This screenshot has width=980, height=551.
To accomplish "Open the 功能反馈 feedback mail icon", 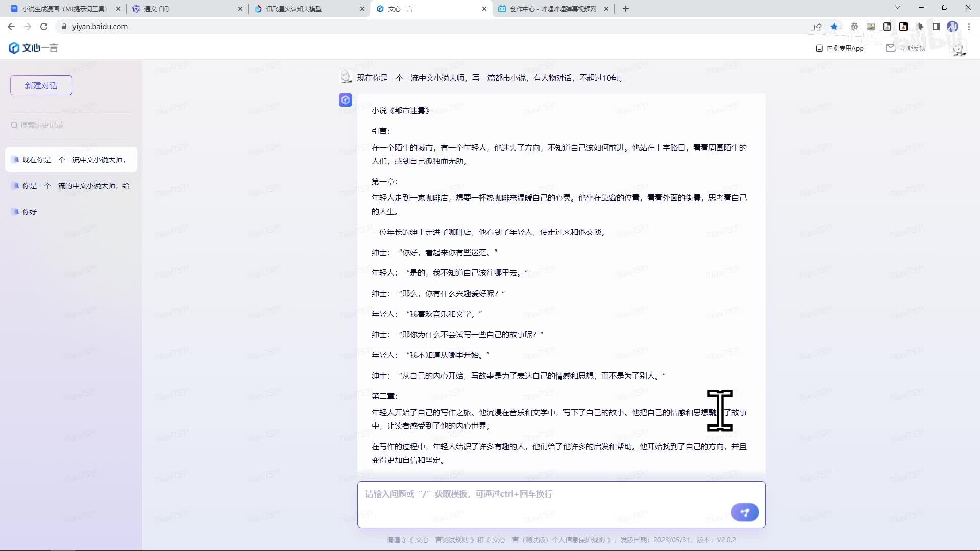I will coord(890,48).
